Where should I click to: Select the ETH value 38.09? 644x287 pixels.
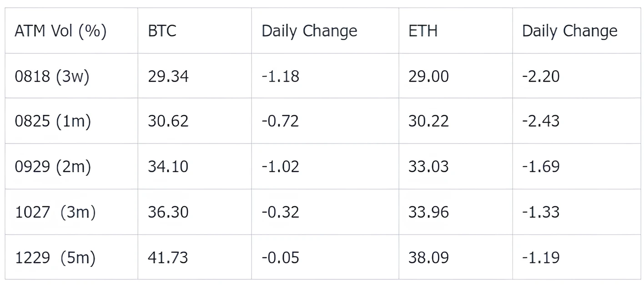428,258
